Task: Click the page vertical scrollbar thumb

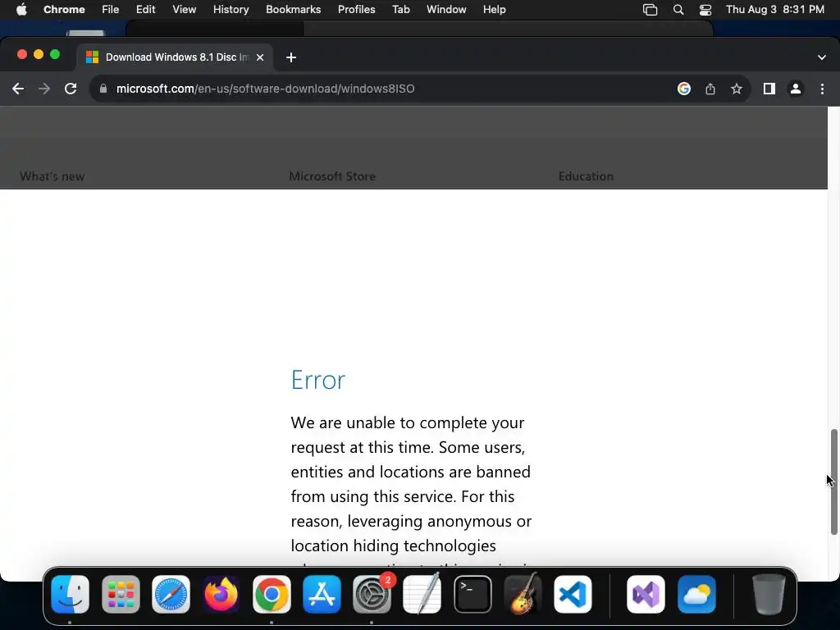Action: coord(833,482)
